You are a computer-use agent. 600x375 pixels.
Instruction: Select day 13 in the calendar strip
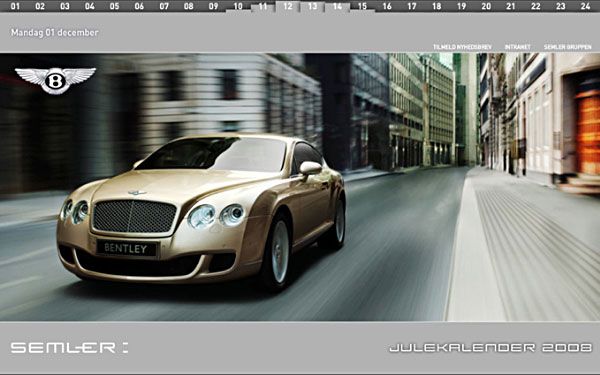[x=313, y=6]
